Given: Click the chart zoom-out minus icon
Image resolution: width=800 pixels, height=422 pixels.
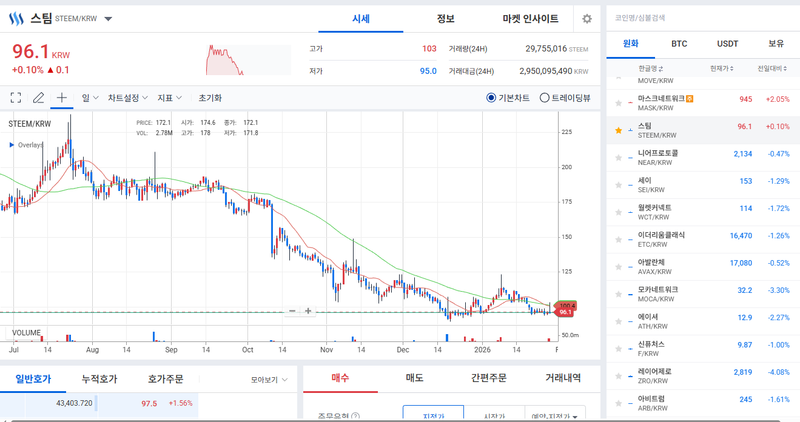Looking at the screenshot, I should tap(292, 311).
